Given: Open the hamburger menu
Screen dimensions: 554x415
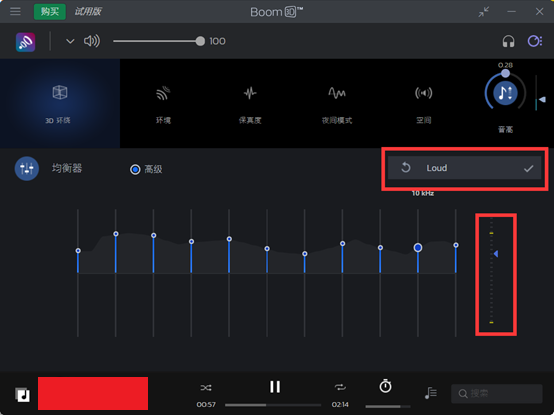Looking at the screenshot, I should [x=15, y=11].
